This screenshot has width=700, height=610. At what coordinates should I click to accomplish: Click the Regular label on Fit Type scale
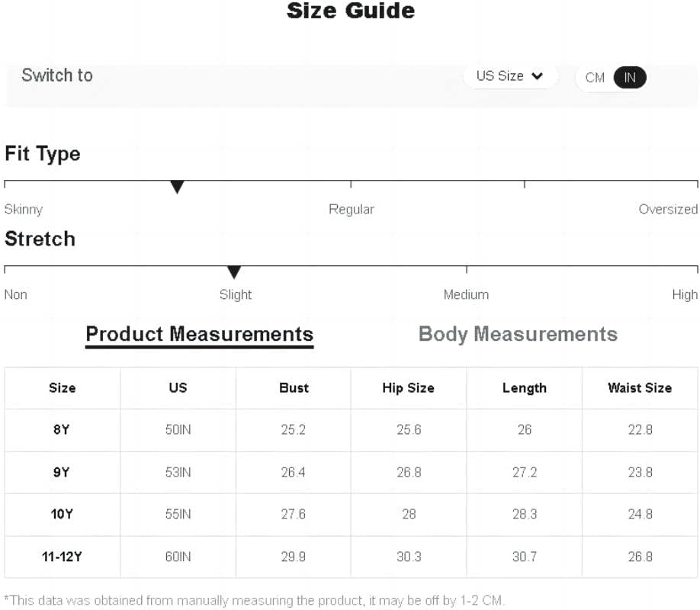pos(352,210)
